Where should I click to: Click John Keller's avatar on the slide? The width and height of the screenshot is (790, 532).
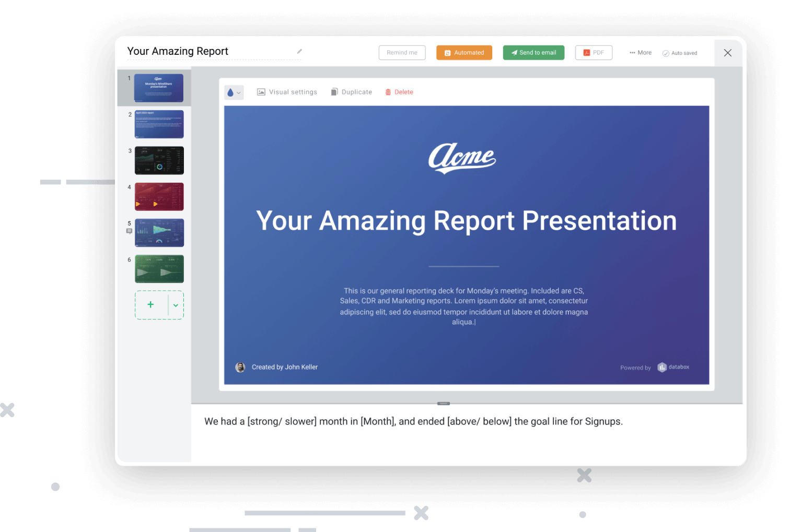coord(240,367)
